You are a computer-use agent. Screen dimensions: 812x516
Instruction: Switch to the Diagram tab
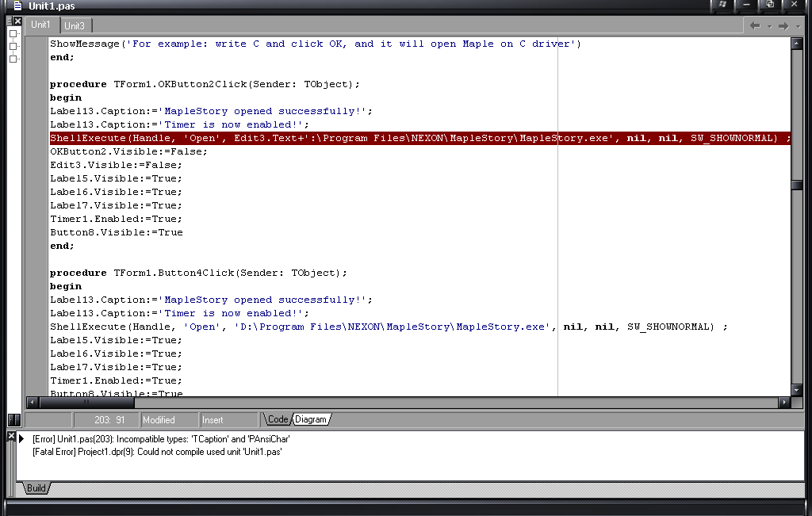click(x=311, y=419)
